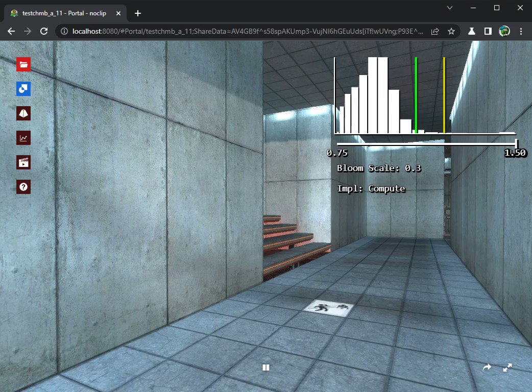This screenshot has height=392, width=532.
Task: Open a new browser tab
Action: click(x=137, y=13)
